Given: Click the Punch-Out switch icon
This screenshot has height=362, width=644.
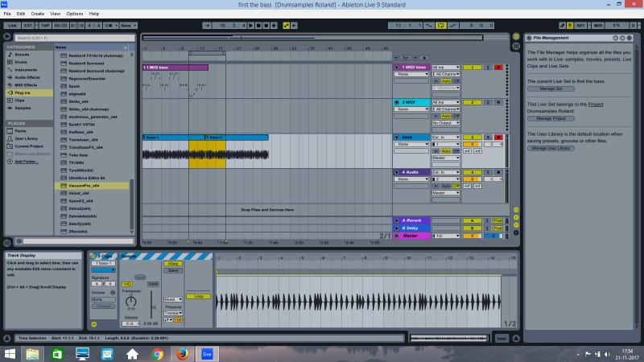Looking at the screenshot, I should (453, 26).
